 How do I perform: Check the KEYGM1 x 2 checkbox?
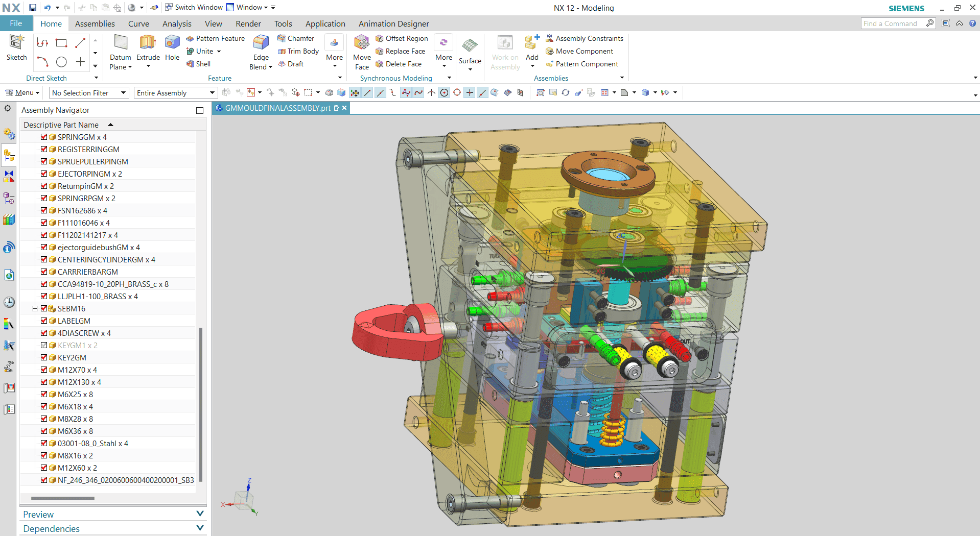44,345
